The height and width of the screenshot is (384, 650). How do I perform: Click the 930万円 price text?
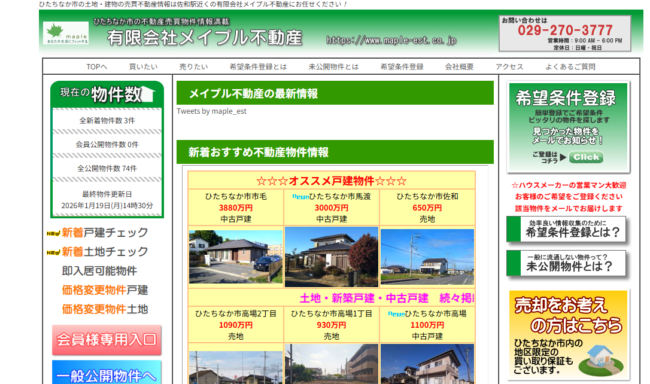[331, 325]
